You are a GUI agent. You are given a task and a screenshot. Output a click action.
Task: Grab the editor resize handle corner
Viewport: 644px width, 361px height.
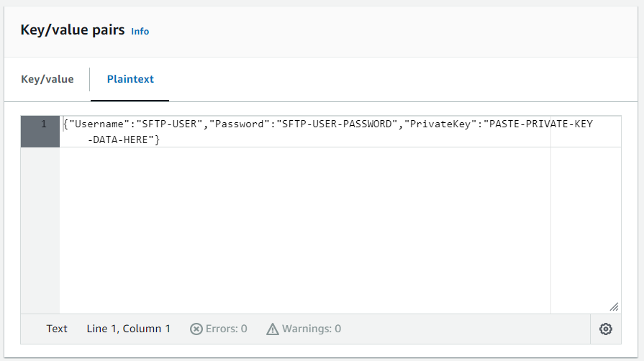click(614, 307)
